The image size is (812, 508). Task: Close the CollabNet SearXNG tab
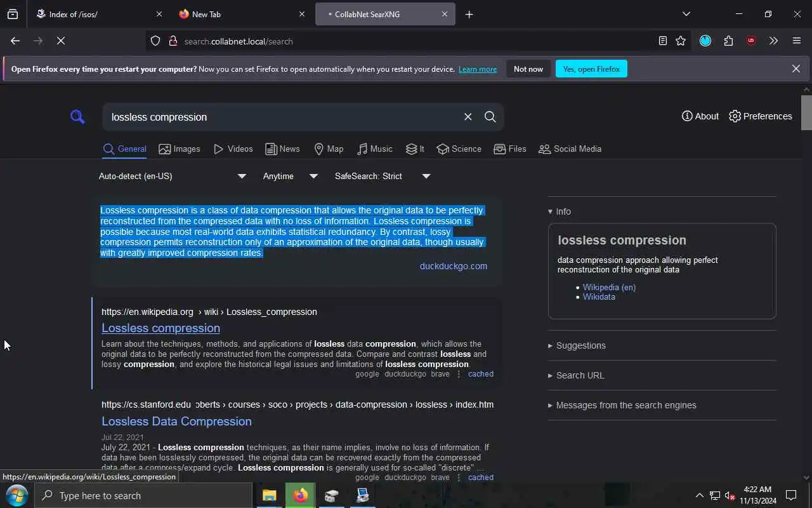point(445,14)
